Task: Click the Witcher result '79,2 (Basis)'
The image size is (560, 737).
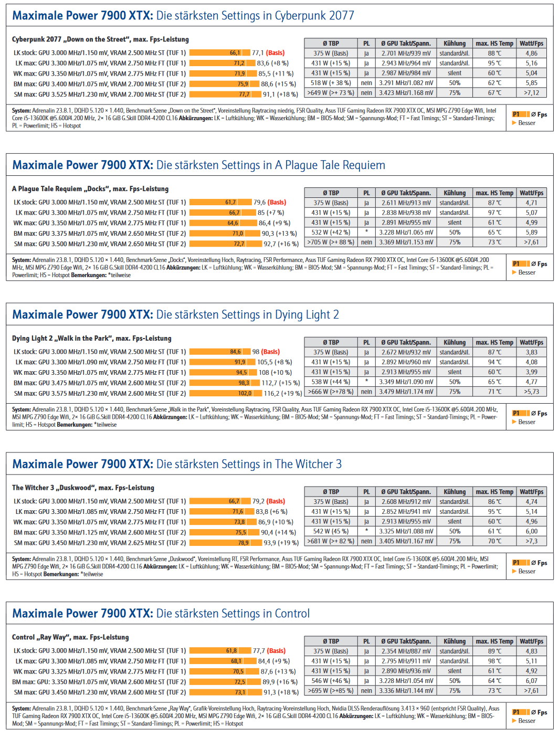Action: [269, 501]
